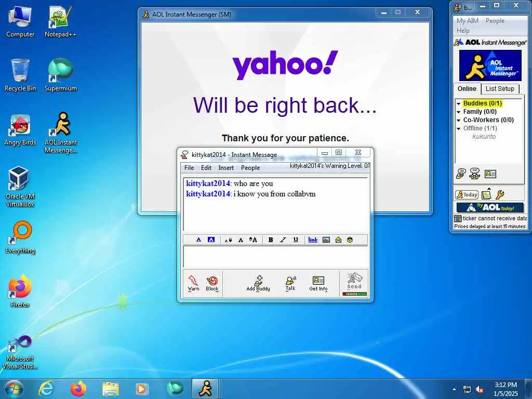Switch to the List Setup tab

click(x=500, y=88)
